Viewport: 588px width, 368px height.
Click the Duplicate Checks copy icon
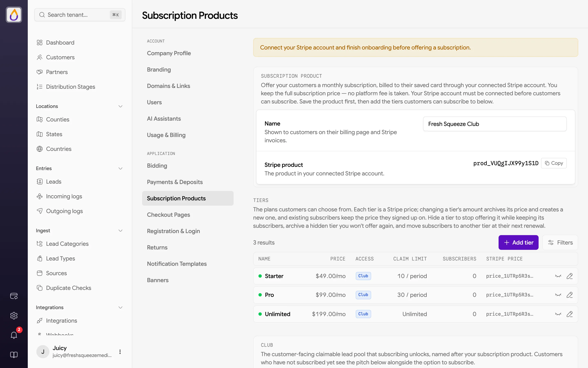click(40, 288)
